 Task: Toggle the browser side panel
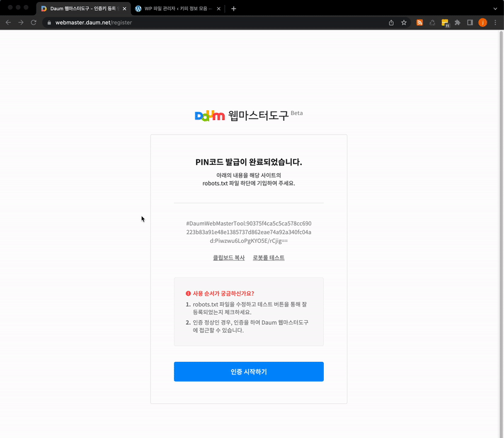470,23
